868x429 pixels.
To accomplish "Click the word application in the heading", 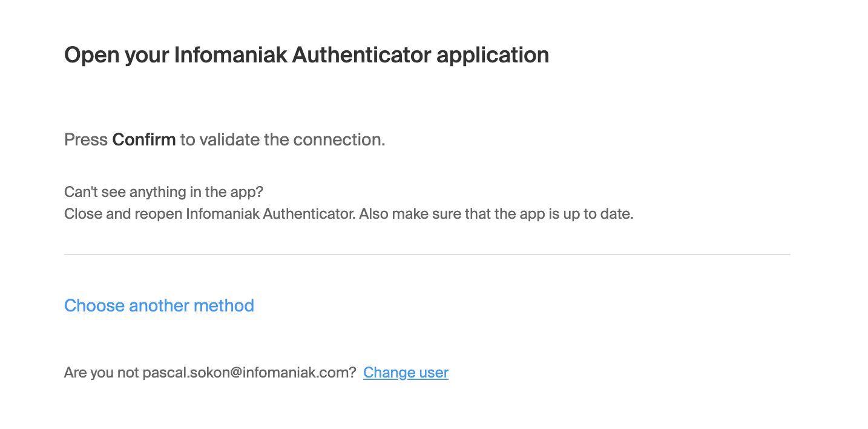I will pyautogui.click(x=493, y=55).
